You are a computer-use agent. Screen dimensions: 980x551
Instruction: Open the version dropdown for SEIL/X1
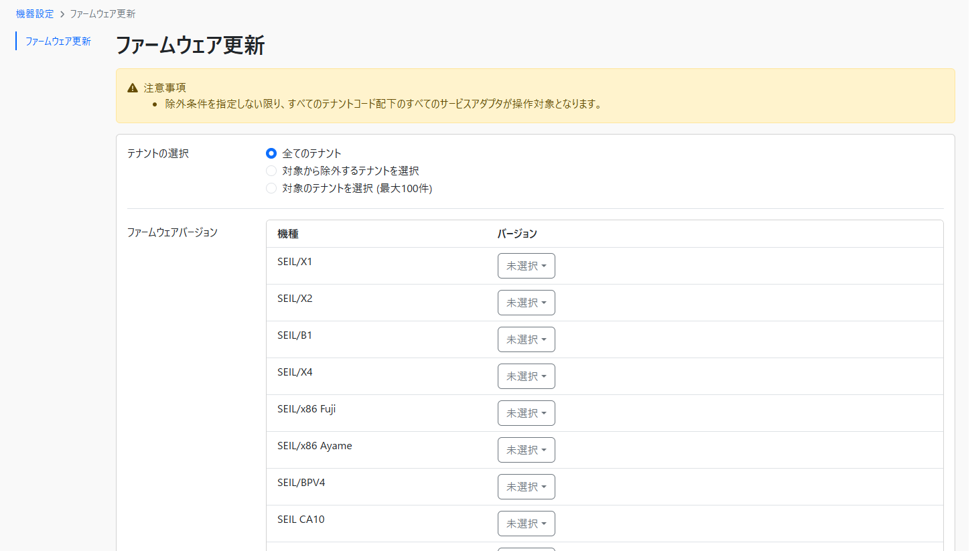[x=526, y=266]
